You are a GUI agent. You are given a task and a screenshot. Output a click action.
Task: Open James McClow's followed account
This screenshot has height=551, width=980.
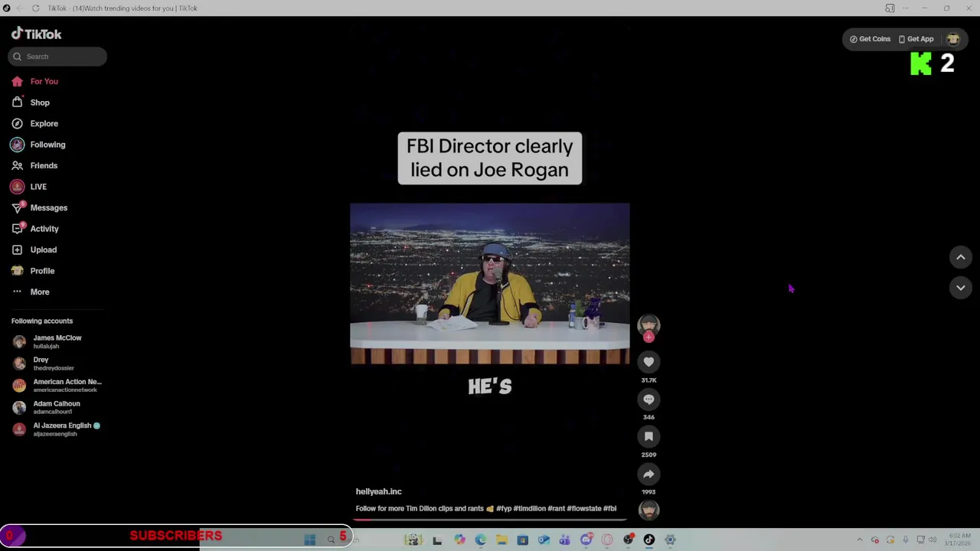[x=57, y=341]
